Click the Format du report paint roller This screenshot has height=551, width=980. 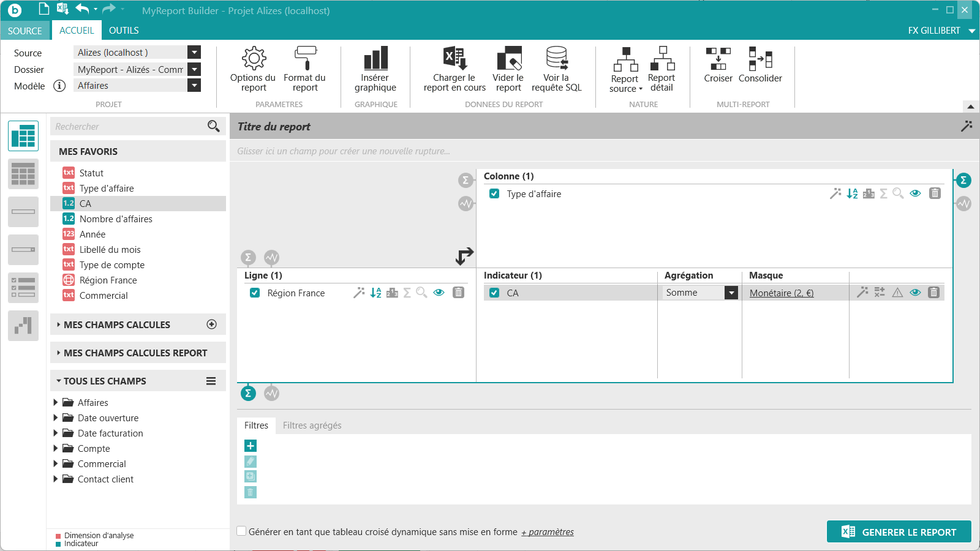pos(305,59)
